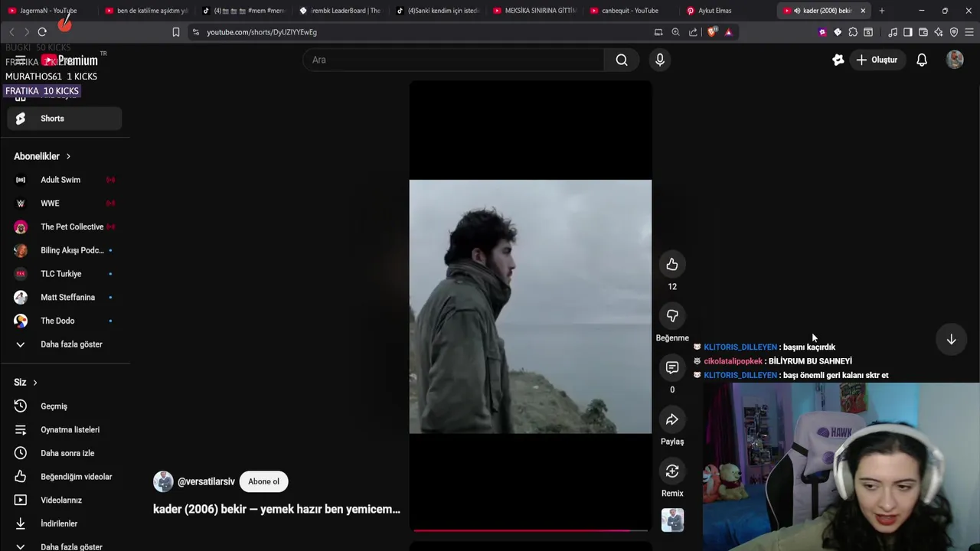The height and width of the screenshot is (551, 980).
Task: Open Remix options for the short
Action: [x=672, y=471]
